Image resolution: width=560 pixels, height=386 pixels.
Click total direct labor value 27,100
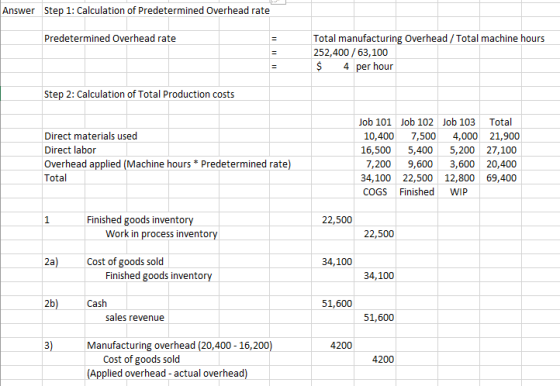coord(501,150)
